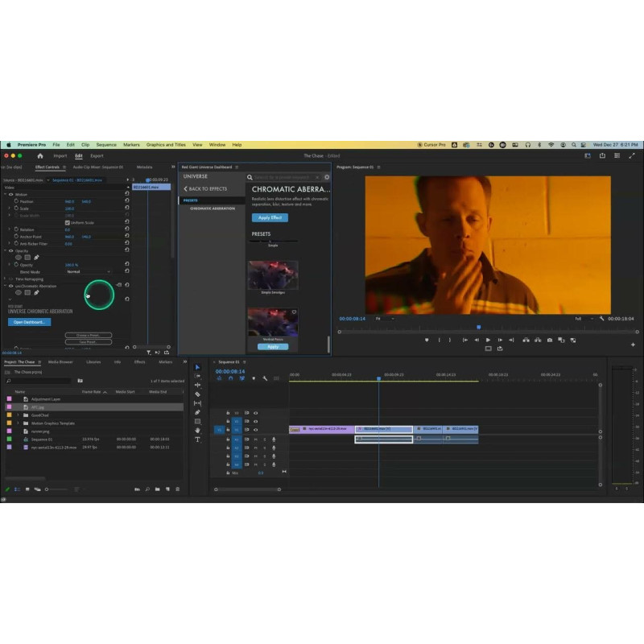Select the Razor tool in the toolbar
The width and height of the screenshot is (644, 644).
(x=197, y=394)
